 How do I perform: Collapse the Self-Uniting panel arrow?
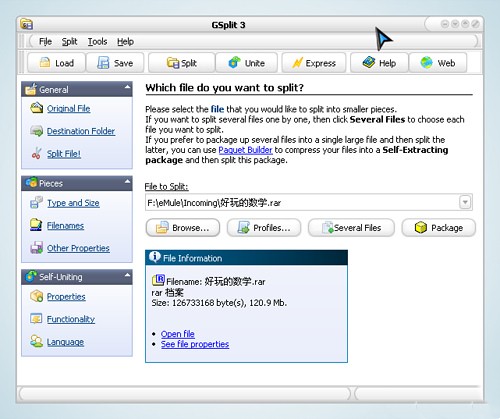127,275
